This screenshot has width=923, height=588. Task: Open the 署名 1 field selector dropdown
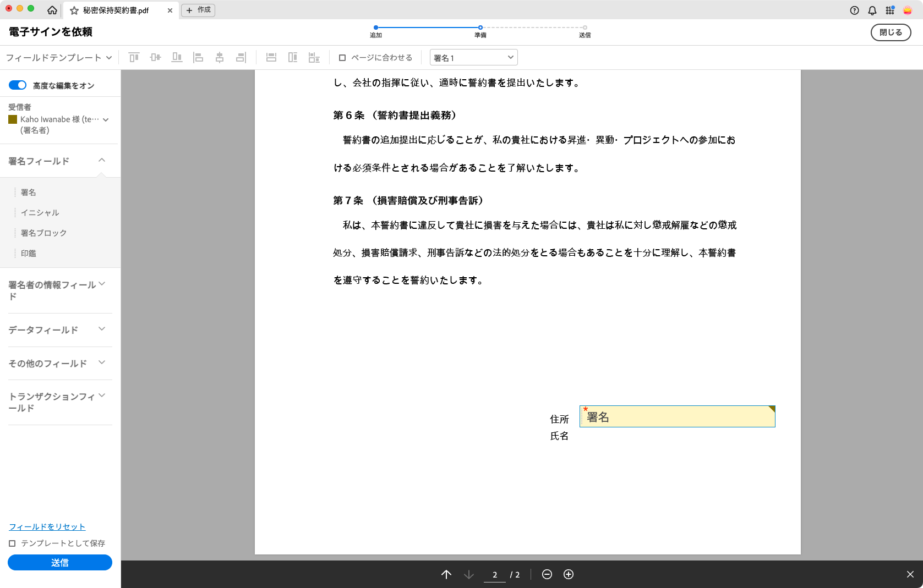pyautogui.click(x=473, y=58)
